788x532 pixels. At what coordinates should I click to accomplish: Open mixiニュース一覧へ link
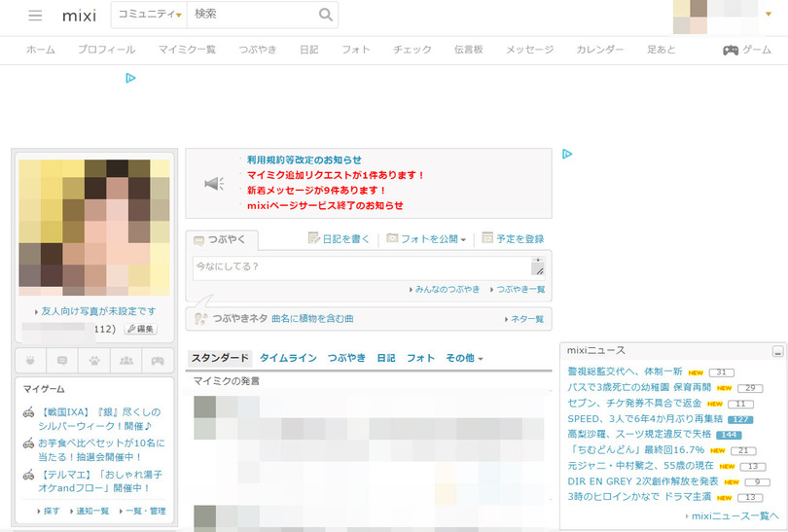coord(734,515)
